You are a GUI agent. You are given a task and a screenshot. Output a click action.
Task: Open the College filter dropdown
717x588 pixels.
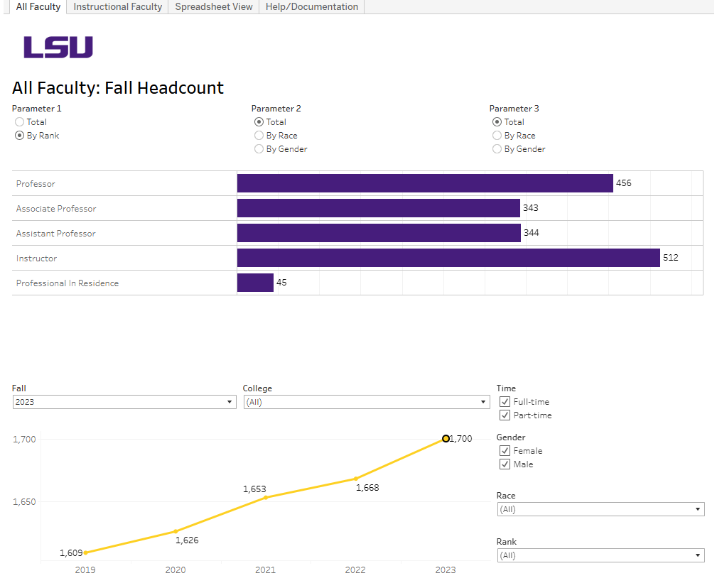(x=482, y=401)
